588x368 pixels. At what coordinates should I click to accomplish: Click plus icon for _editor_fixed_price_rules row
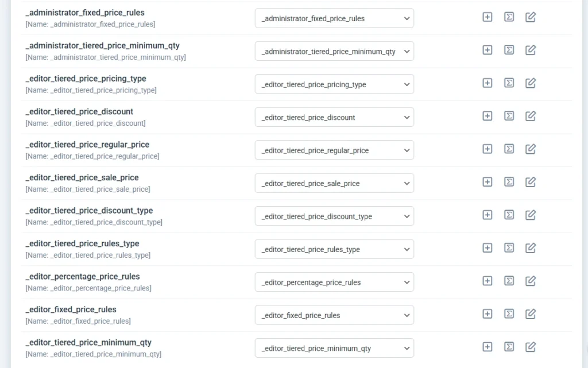point(487,314)
